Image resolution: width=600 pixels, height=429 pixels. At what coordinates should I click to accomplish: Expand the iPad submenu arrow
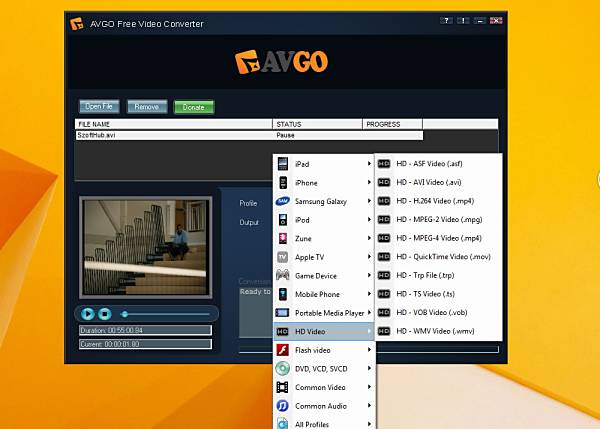pyautogui.click(x=369, y=164)
